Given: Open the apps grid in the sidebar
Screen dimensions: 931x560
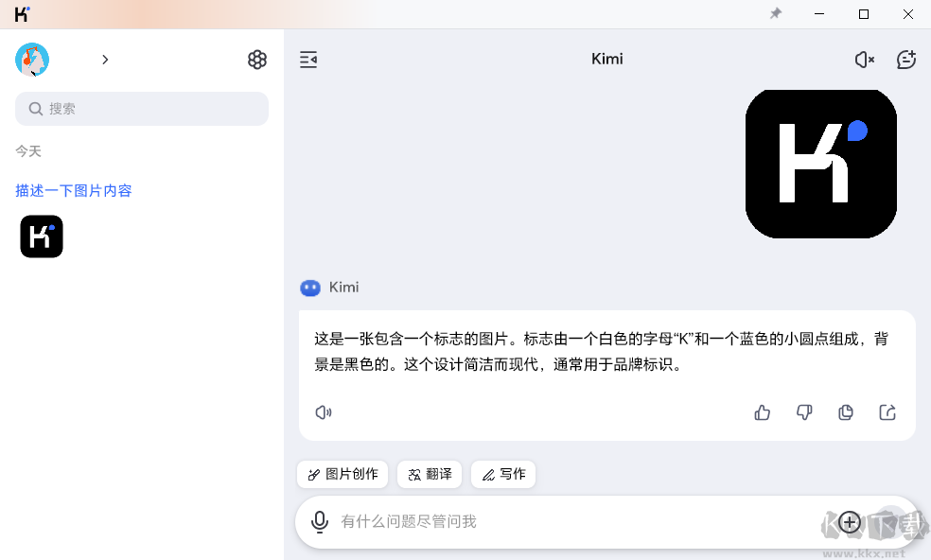Looking at the screenshot, I should (x=257, y=59).
